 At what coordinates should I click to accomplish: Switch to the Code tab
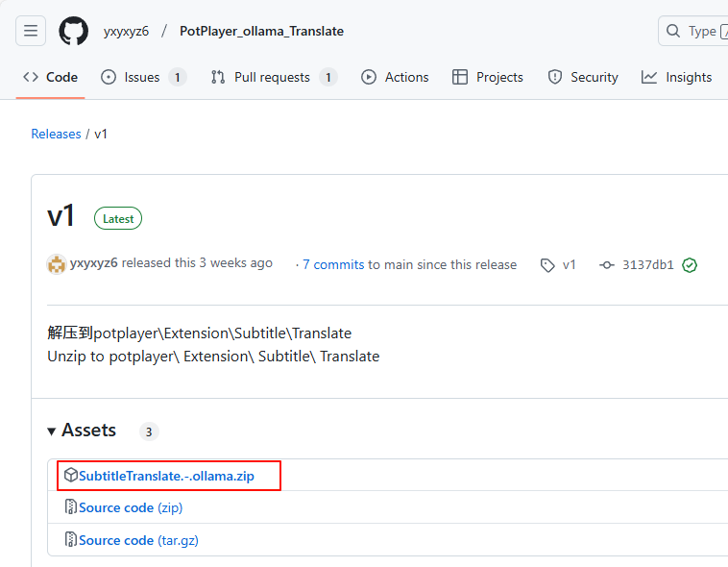click(51, 77)
